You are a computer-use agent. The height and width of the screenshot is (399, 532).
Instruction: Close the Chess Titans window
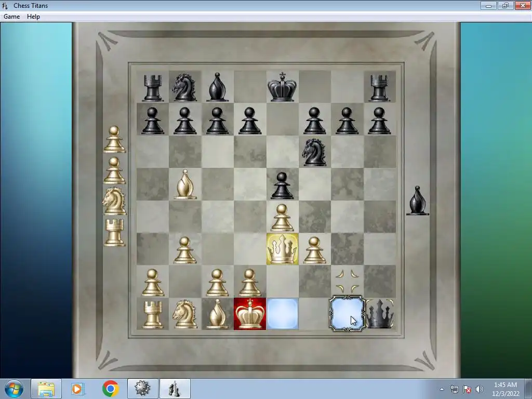[523, 5]
